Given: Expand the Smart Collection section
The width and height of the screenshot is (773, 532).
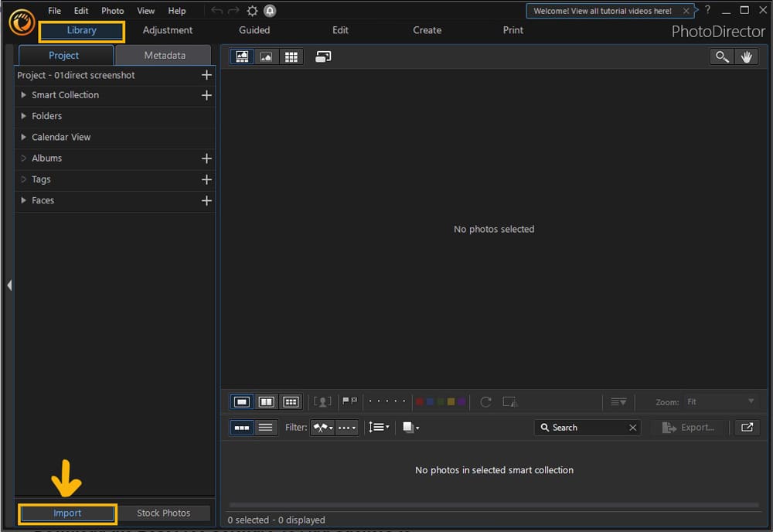Looking at the screenshot, I should click(23, 95).
